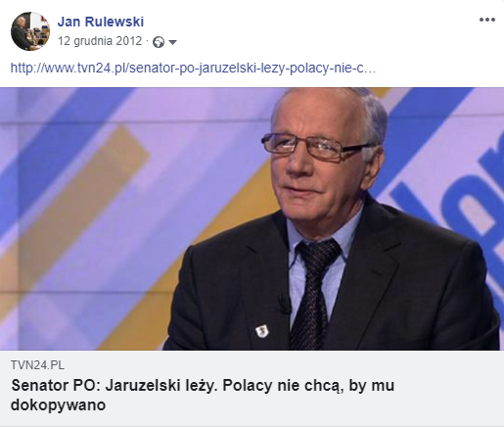Viewport: 504px width, 427px height.
Task: Open Jan Rulewski's round profile picture
Action: coord(30,31)
